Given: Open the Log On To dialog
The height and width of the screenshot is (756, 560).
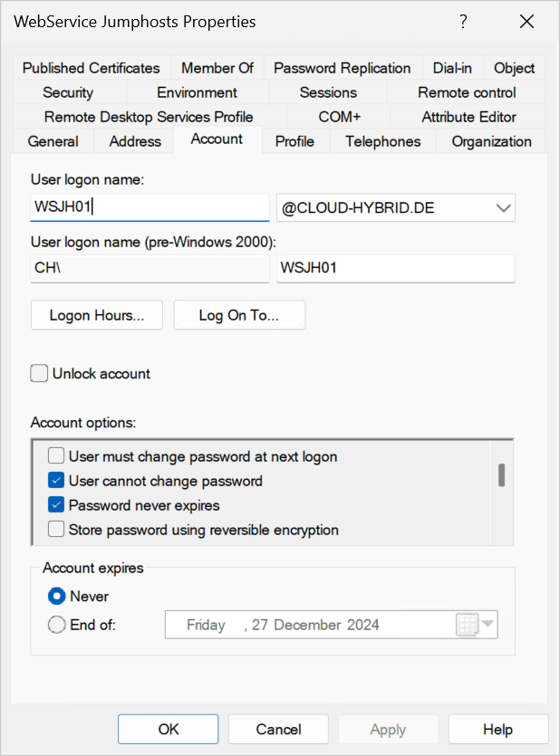Looking at the screenshot, I should click(239, 315).
